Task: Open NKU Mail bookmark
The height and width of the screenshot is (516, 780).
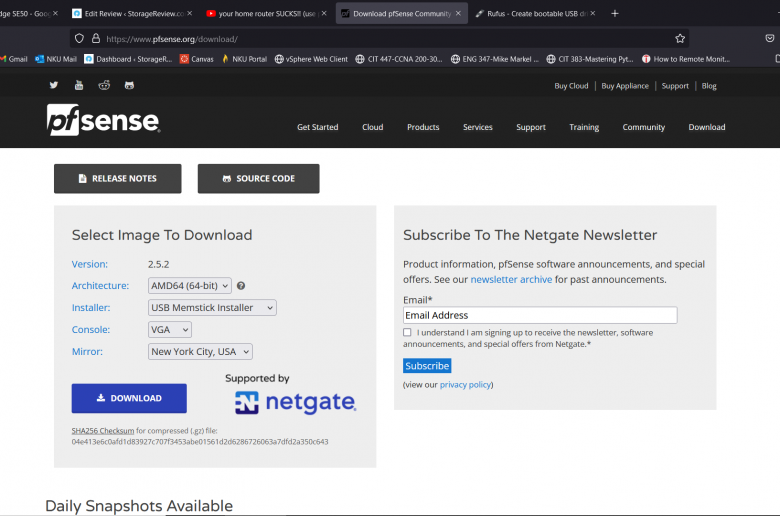Action: click(56, 59)
